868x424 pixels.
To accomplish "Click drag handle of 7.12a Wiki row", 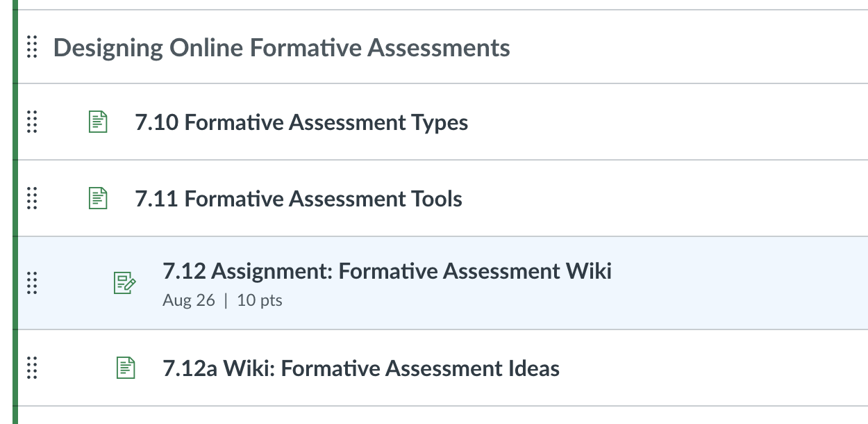I will point(31,368).
